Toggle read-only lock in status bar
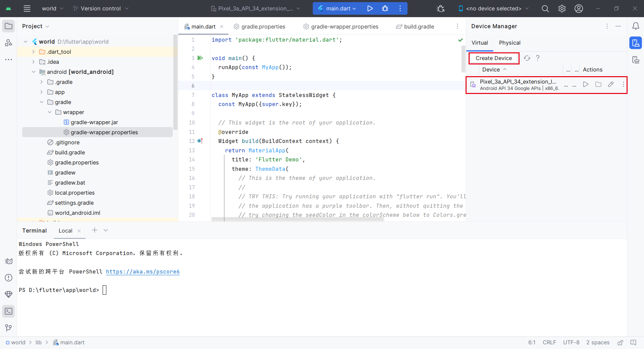This screenshot has height=349, width=644. coord(621,342)
